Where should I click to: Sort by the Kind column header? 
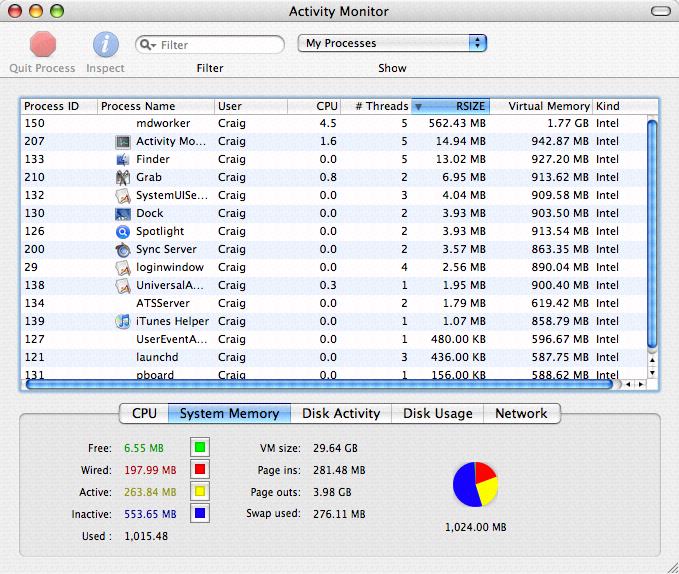(x=625, y=106)
